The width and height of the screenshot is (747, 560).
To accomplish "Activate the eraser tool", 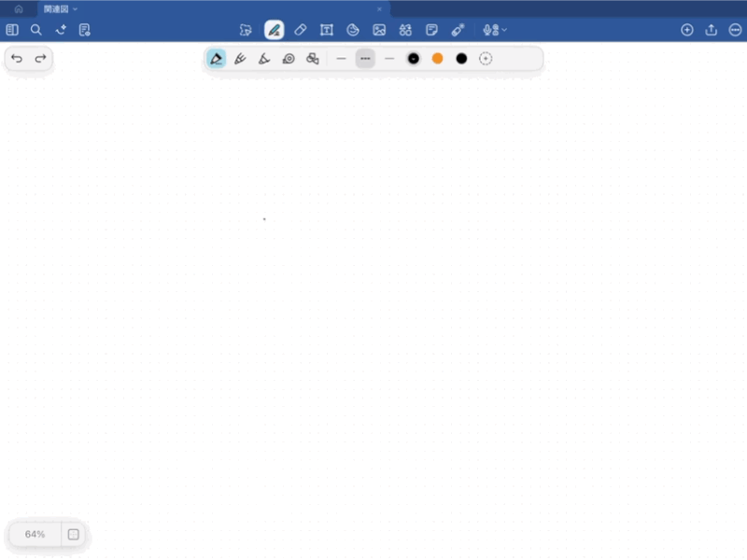I will (300, 30).
